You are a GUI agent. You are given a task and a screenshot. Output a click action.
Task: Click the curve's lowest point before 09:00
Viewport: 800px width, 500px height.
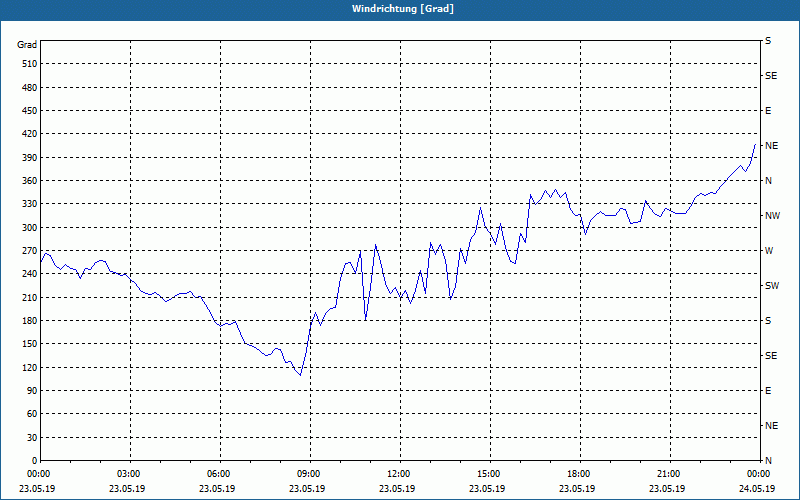point(301,375)
